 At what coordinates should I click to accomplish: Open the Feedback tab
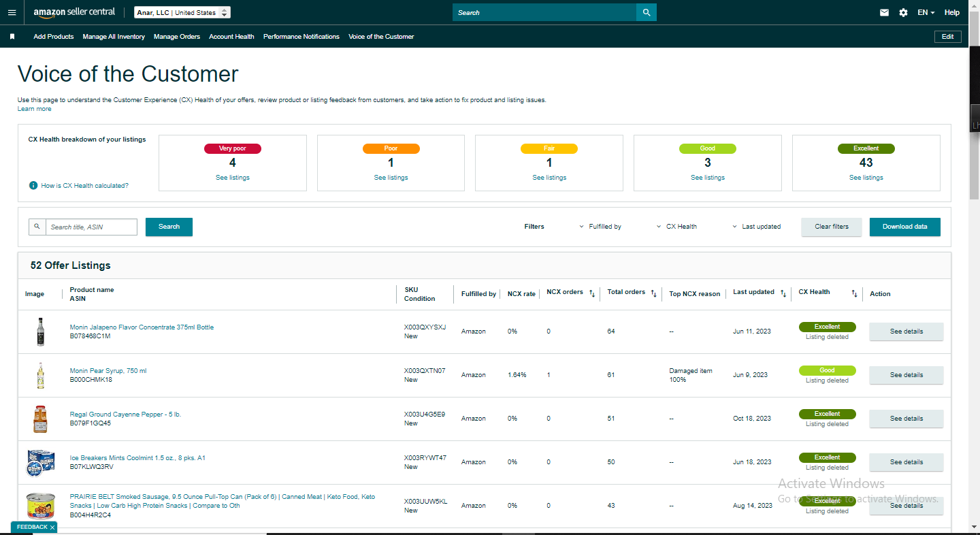pyautogui.click(x=32, y=528)
